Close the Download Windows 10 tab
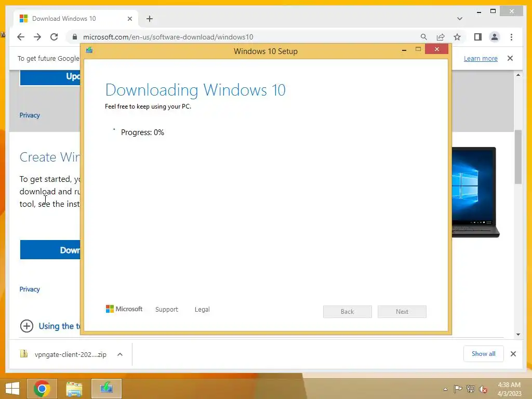Screen dimensions: 532x399 pos(129,19)
